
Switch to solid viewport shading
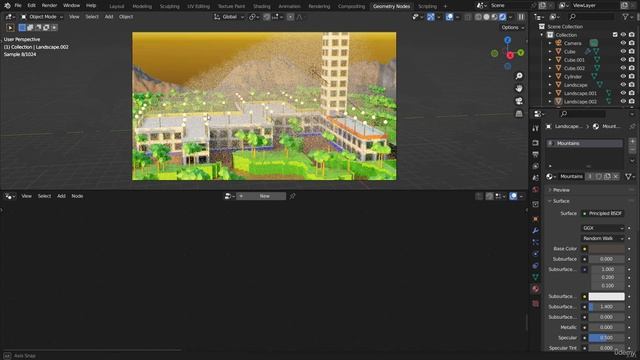click(x=487, y=17)
